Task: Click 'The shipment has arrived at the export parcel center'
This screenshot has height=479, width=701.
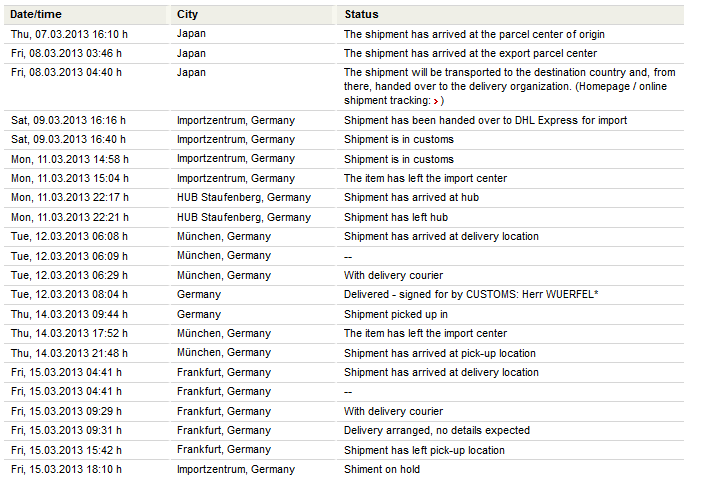Action: click(470, 53)
